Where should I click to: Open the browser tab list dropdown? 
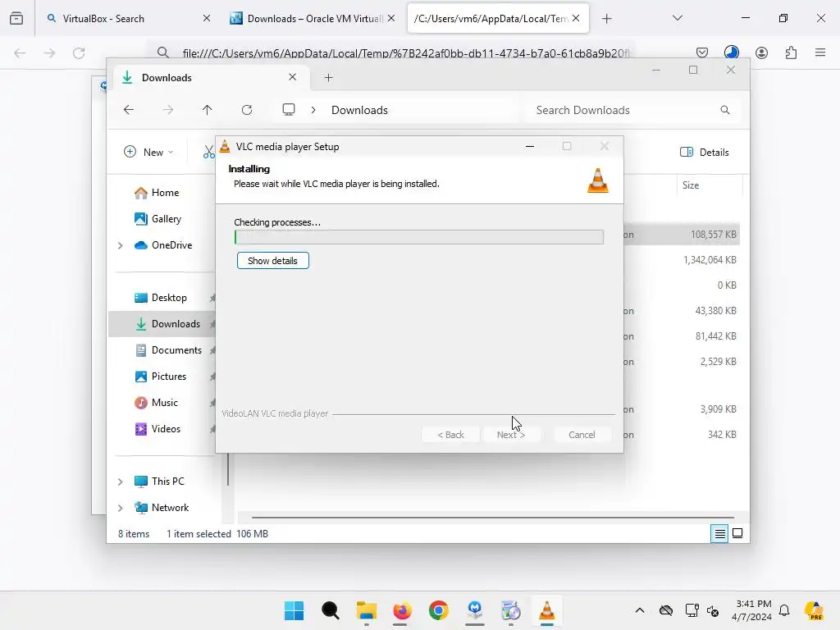677,18
